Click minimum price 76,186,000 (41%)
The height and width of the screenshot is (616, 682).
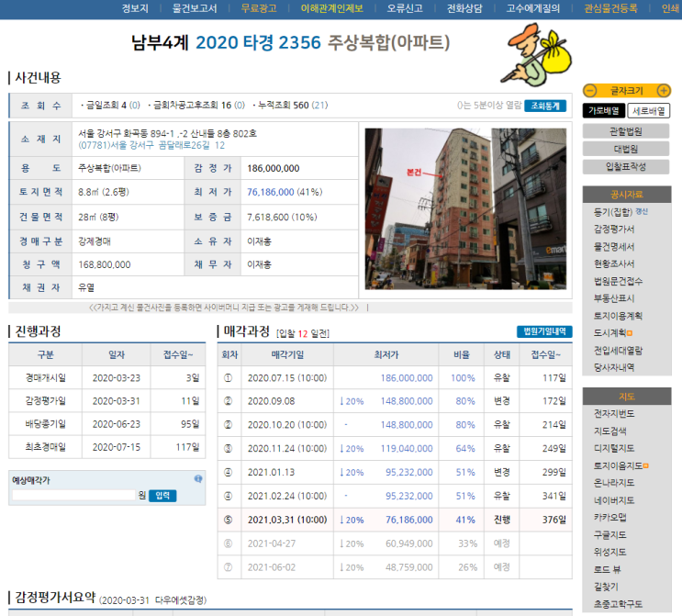tap(285, 192)
